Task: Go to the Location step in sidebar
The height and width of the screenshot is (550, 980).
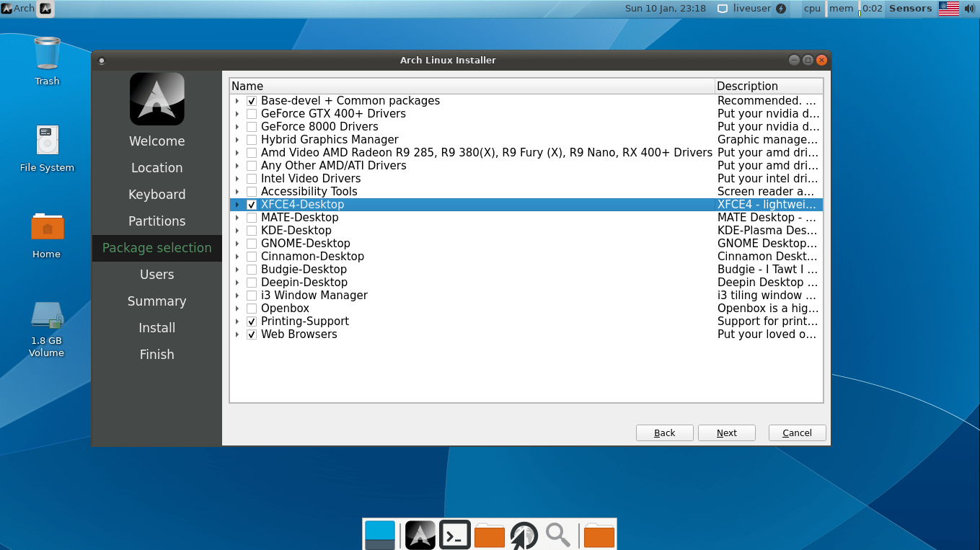Action: [x=156, y=168]
